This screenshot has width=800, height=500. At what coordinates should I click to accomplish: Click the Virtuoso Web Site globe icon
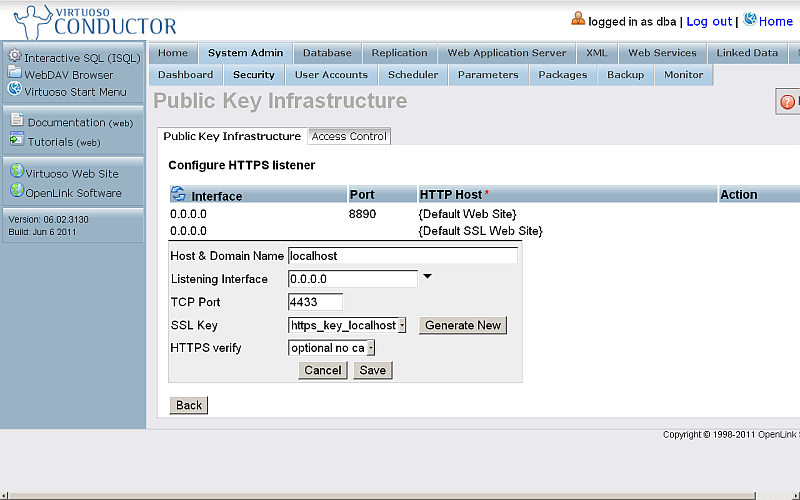16,172
